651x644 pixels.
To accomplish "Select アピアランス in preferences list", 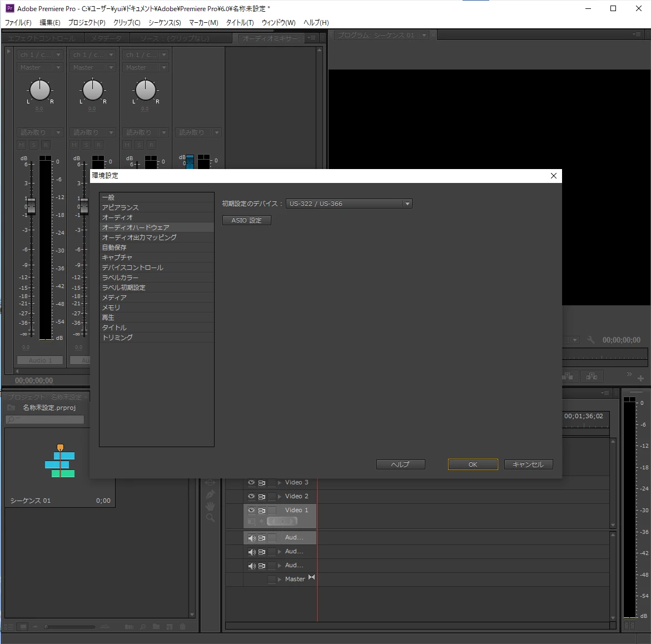I will (157, 207).
